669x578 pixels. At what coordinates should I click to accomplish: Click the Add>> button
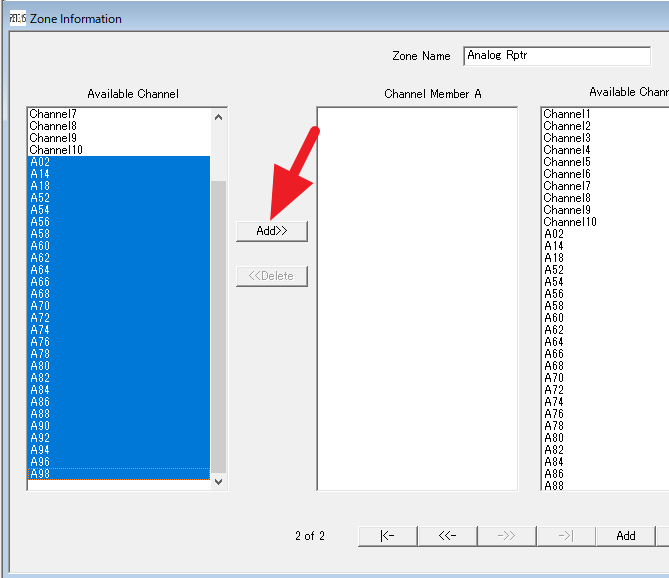(271, 231)
